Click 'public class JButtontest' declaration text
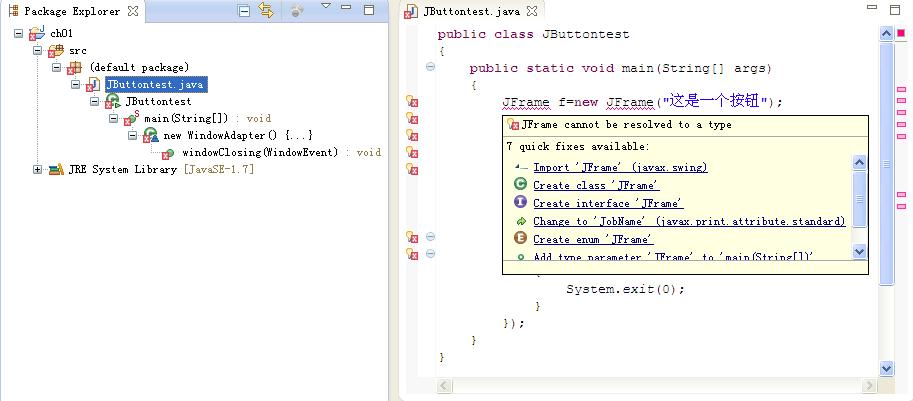 coord(533,34)
